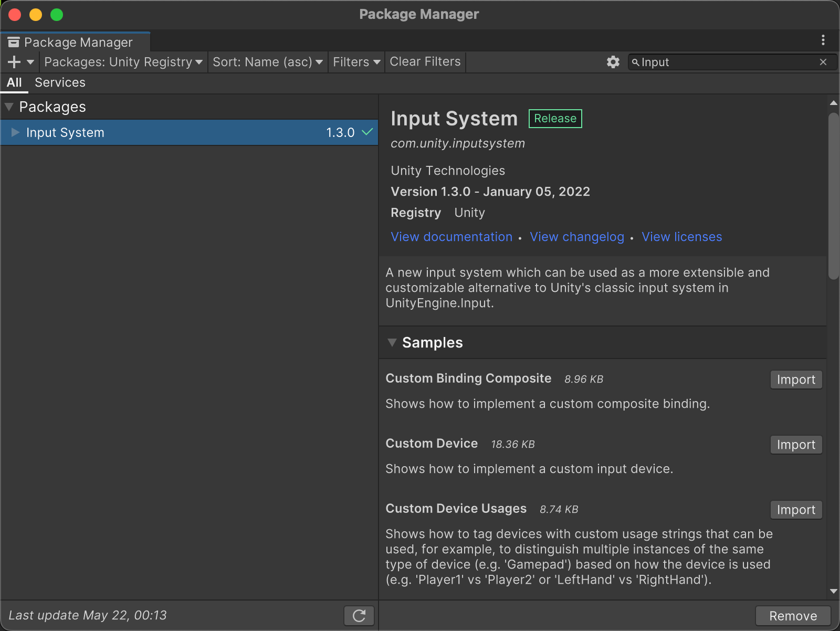840x631 pixels.
Task: Click the Unity registry value text
Action: [x=469, y=213]
